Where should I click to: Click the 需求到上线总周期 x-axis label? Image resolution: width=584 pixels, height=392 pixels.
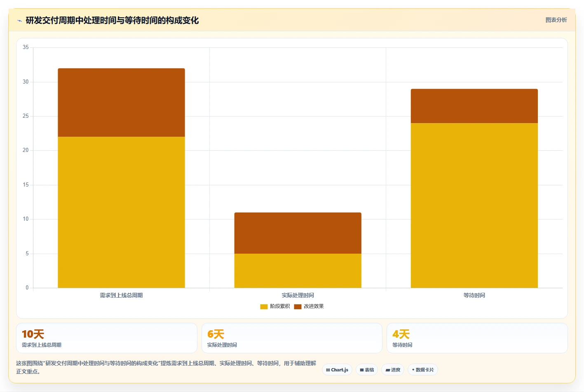pyautogui.click(x=121, y=295)
